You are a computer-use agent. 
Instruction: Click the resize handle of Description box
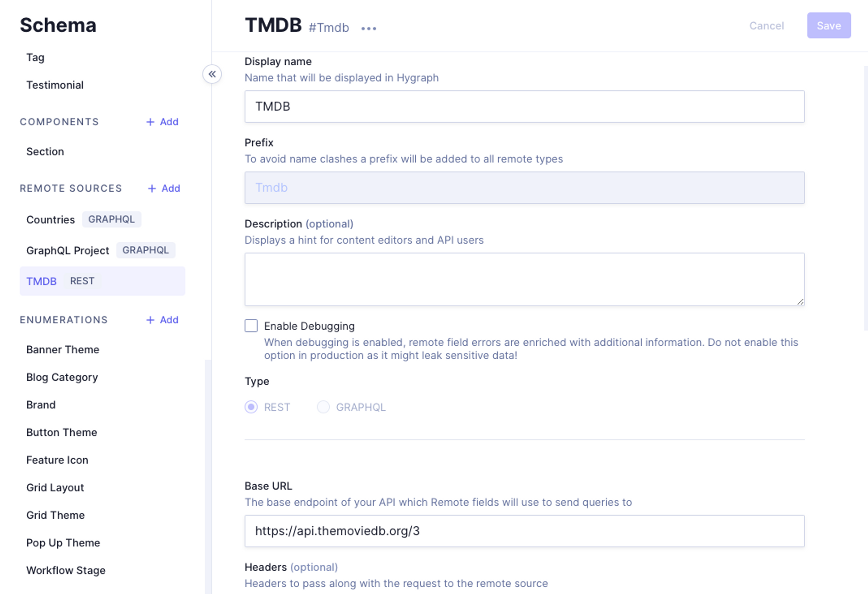pyautogui.click(x=800, y=301)
